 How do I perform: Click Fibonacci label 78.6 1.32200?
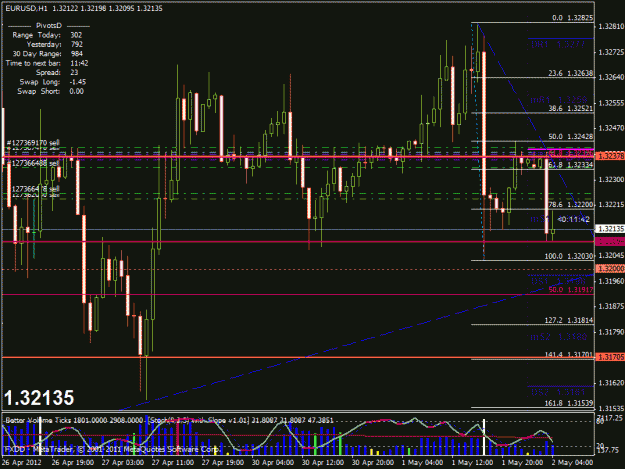[571, 205]
